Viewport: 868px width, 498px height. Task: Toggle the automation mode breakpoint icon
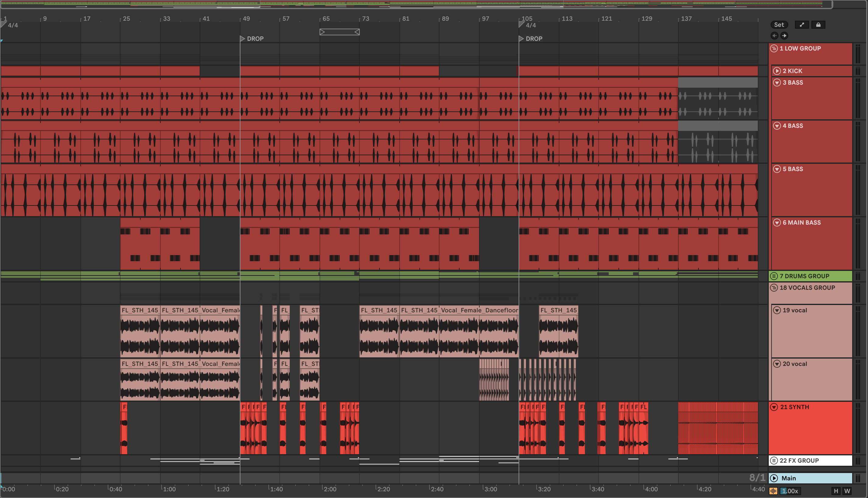tap(801, 25)
